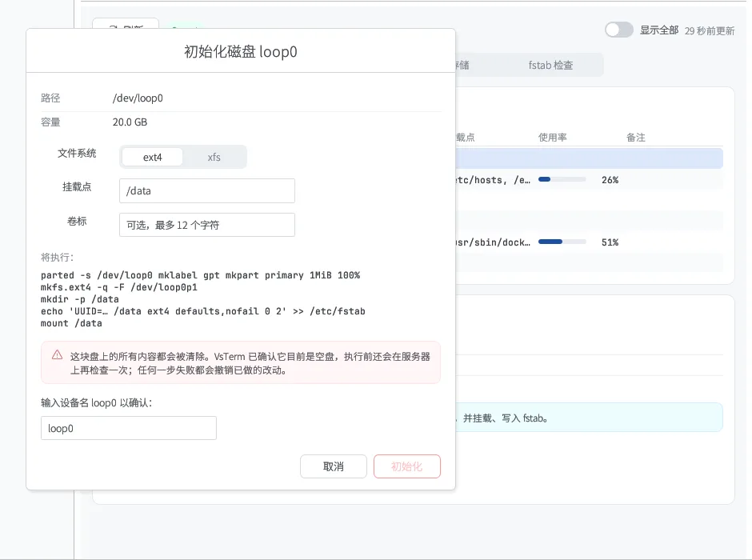The width and height of the screenshot is (752, 560).
Task: Click the 容量 label
Action: click(50, 122)
